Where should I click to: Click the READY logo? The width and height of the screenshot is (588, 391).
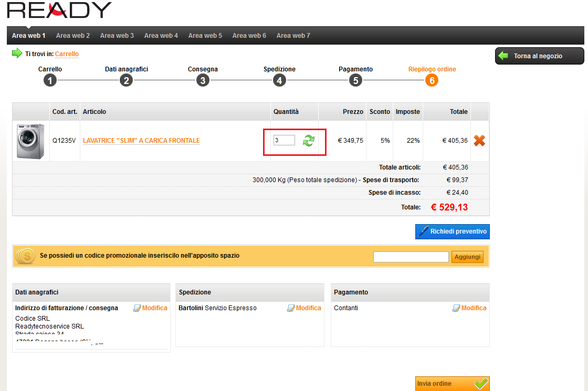point(59,10)
